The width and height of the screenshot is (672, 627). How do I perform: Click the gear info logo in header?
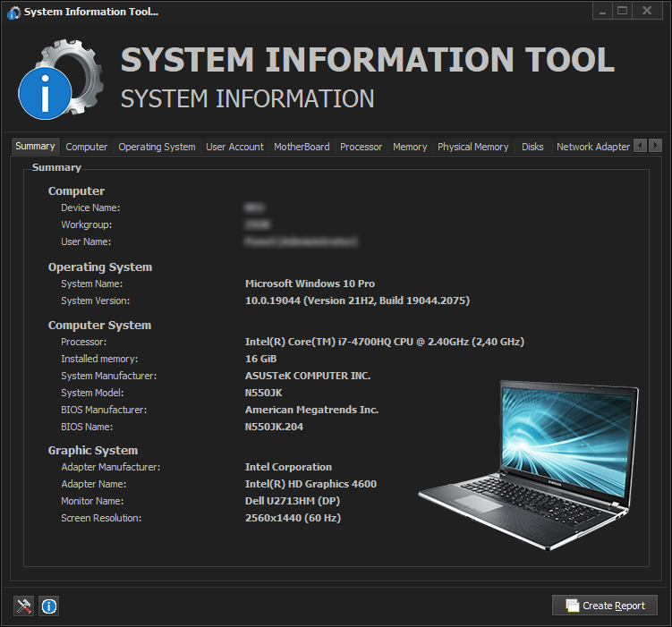pos(61,80)
